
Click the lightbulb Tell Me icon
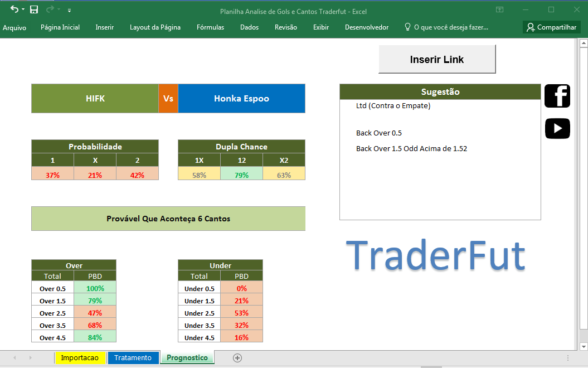click(x=407, y=27)
